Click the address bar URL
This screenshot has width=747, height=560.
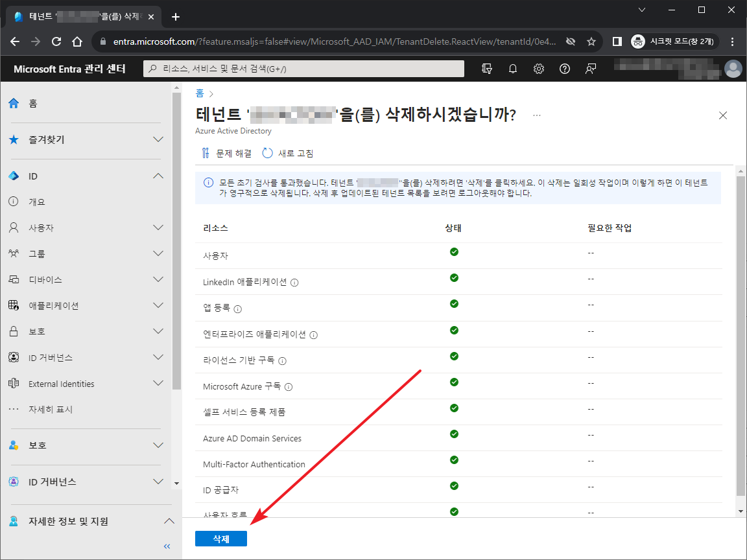[335, 41]
